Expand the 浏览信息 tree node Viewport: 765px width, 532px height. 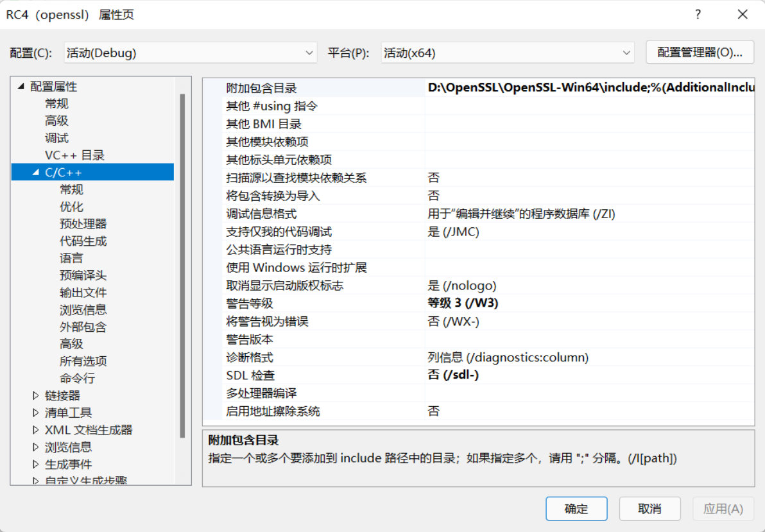tap(36, 447)
